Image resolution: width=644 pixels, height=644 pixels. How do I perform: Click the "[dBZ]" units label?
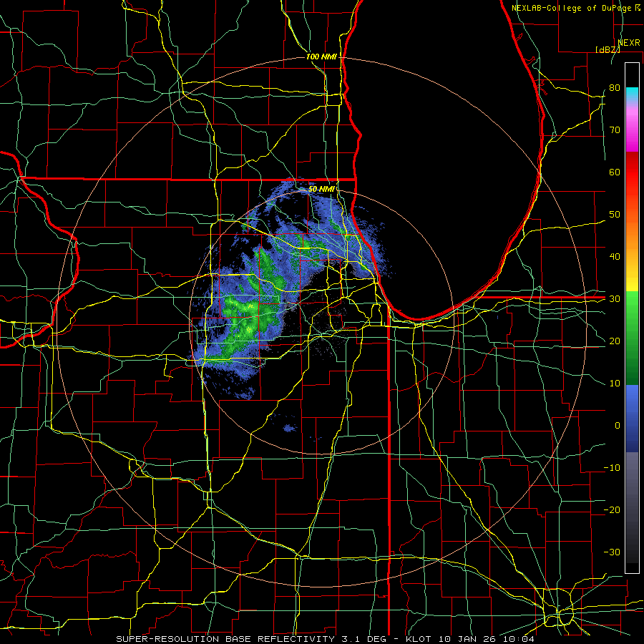(608, 49)
